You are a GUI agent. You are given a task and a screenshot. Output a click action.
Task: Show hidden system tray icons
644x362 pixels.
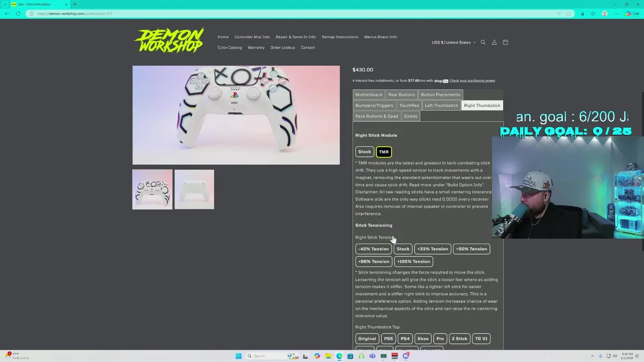point(592,356)
